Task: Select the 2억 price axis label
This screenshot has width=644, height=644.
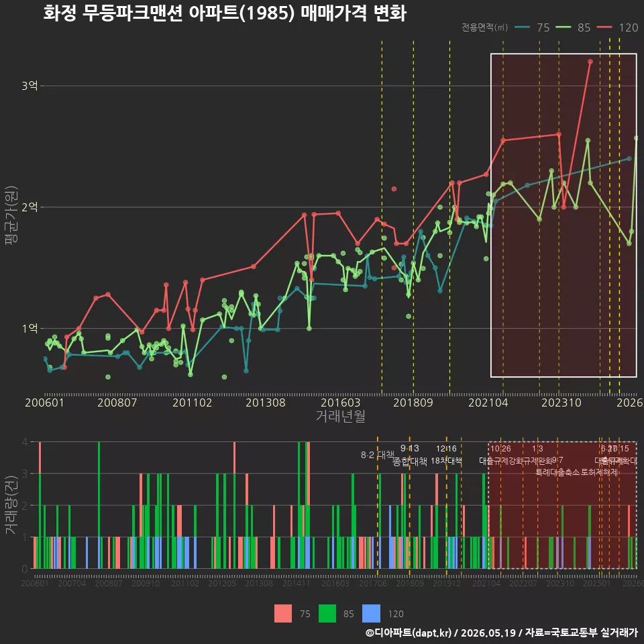Action: (x=30, y=207)
